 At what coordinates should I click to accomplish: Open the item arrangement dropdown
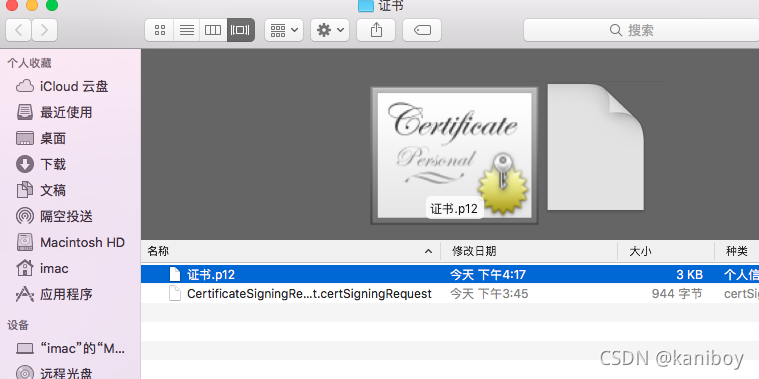pyautogui.click(x=284, y=30)
